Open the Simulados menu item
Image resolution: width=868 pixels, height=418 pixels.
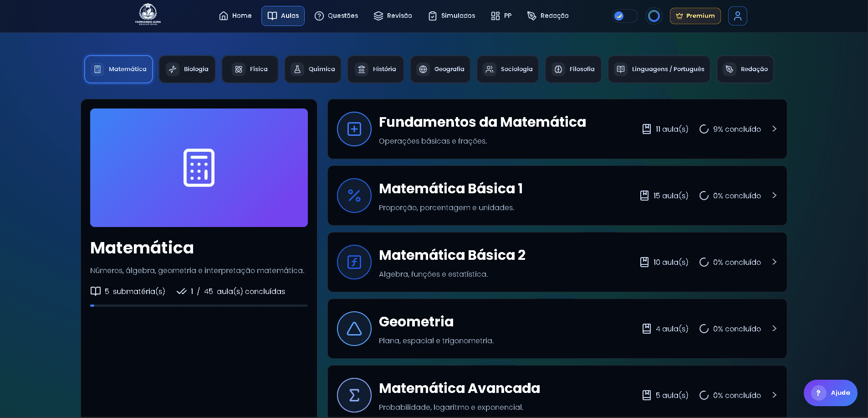tap(451, 15)
